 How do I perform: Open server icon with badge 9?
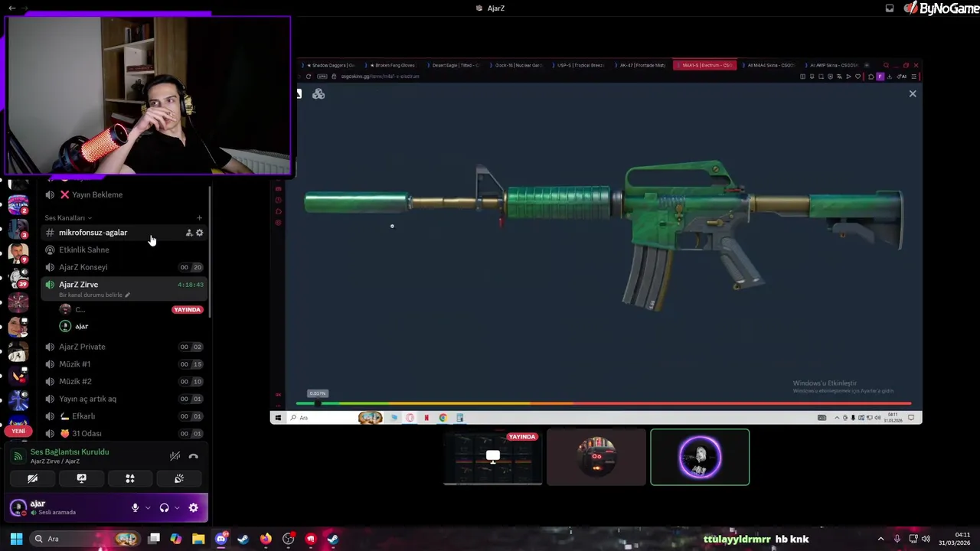(x=18, y=253)
